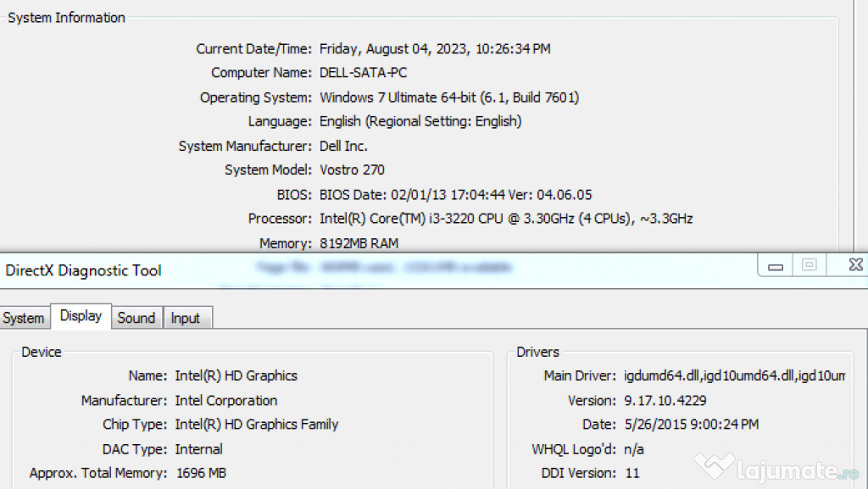Click the Intel(R) HD Graphics device name
868x489 pixels.
point(236,375)
